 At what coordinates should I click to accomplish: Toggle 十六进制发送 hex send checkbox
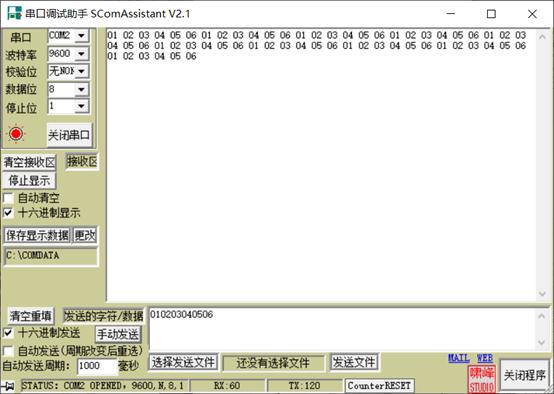8,333
